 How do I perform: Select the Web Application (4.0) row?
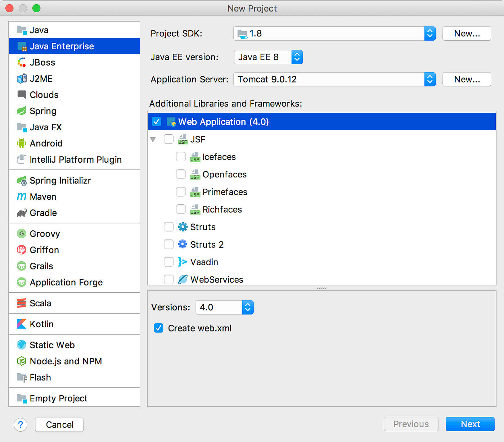(x=322, y=122)
